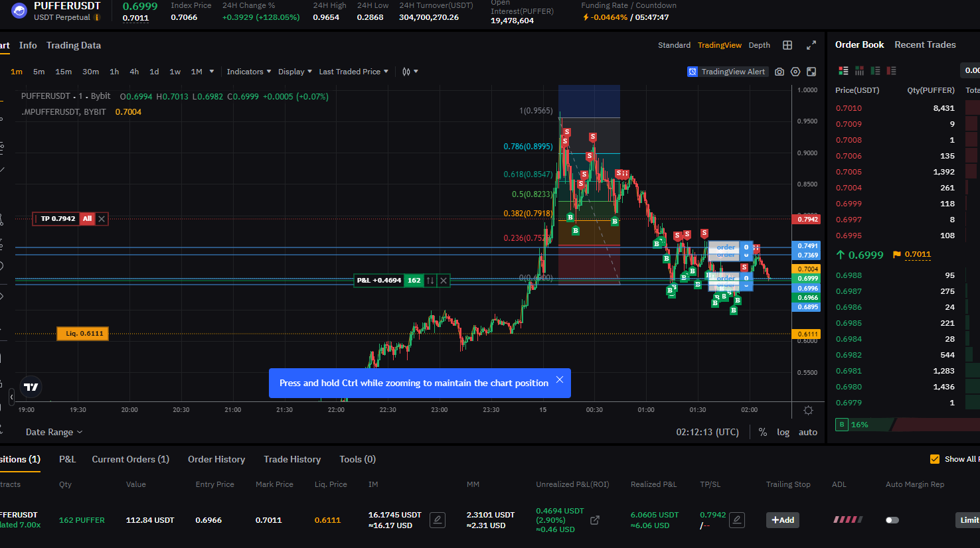Close the Ctrl zoom hint banner
The height and width of the screenshot is (548, 980).
[560, 379]
